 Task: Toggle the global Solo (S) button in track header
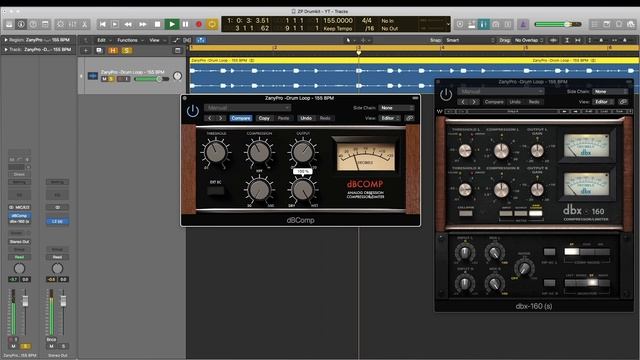point(127,51)
